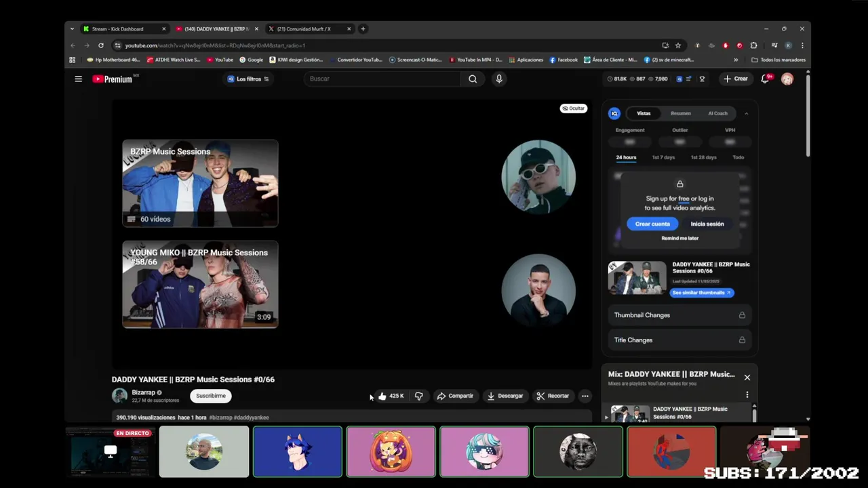Switch to the Vistas tab

[x=644, y=113]
